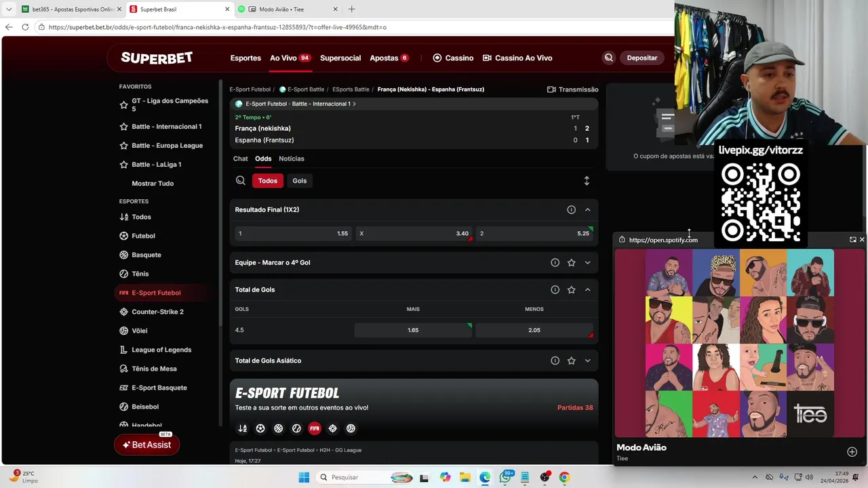868x488 pixels.
Task: Open Bet Assist beta button
Action: pos(147,445)
